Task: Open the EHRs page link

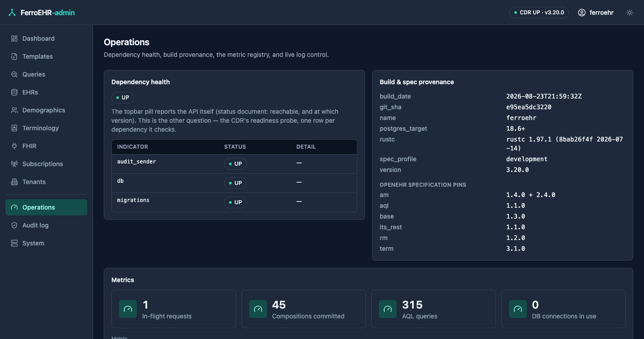Action: click(46, 92)
